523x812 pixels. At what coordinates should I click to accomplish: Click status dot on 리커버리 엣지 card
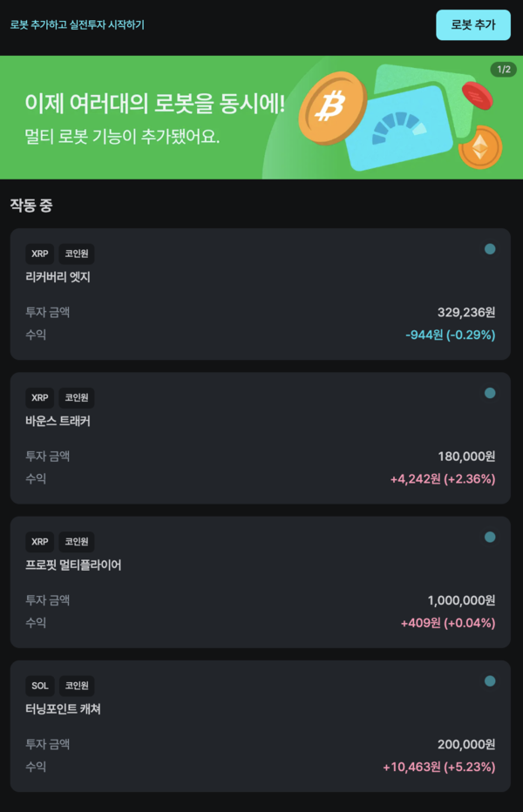point(490,250)
